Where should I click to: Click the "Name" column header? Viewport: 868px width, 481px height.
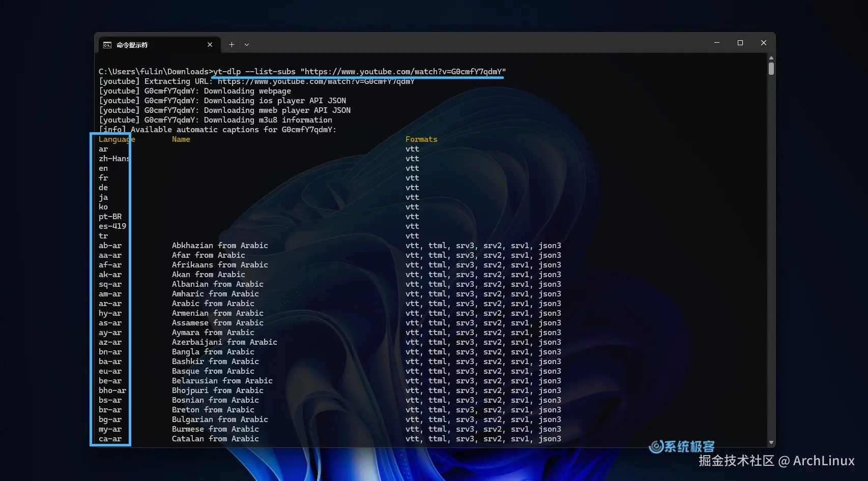tap(181, 139)
